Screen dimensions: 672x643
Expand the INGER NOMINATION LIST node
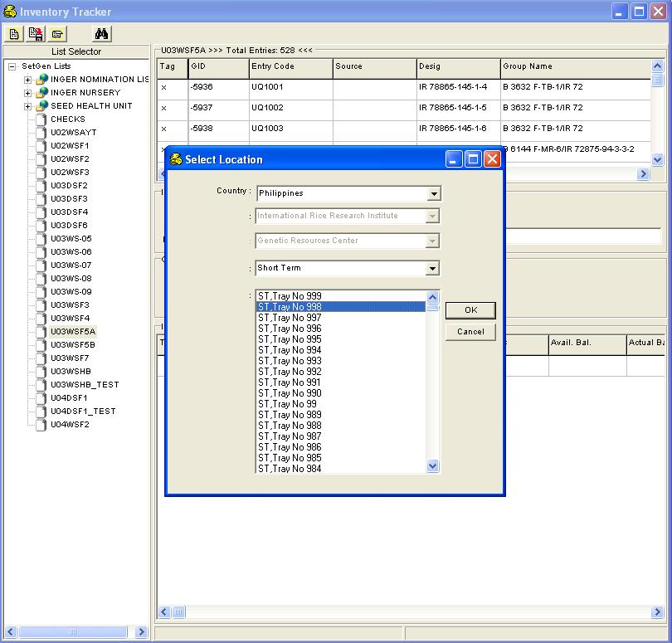click(x=28, y=80)
